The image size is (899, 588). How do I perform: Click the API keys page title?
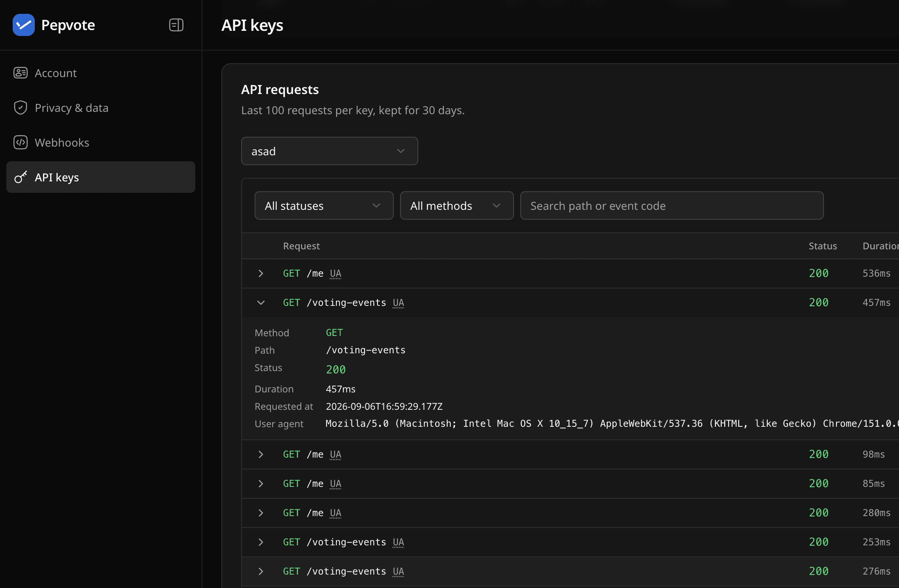click(252, 25)
